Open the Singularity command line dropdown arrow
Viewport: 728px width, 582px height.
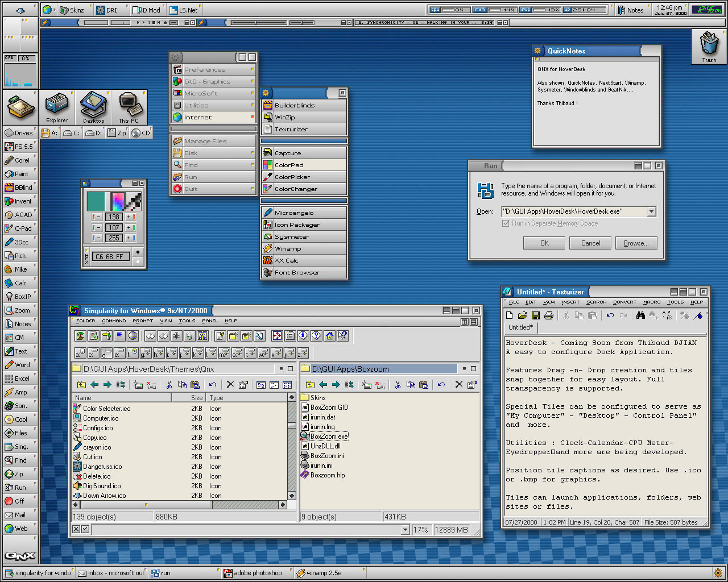coord(405,530)
